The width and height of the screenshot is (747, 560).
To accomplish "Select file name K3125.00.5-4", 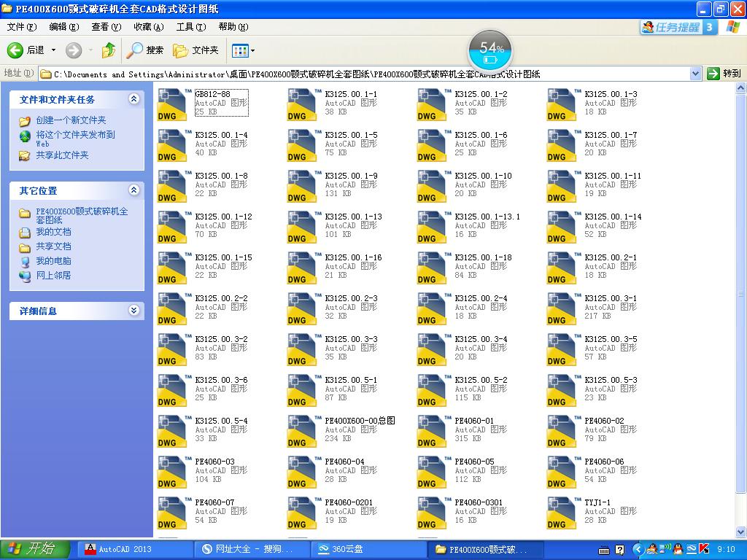I will [221, 421].
